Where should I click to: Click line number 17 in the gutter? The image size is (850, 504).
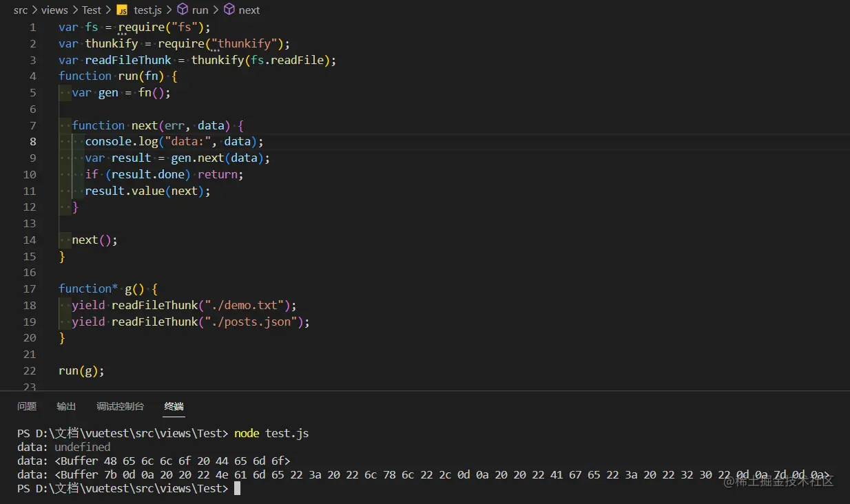(30, 289)
